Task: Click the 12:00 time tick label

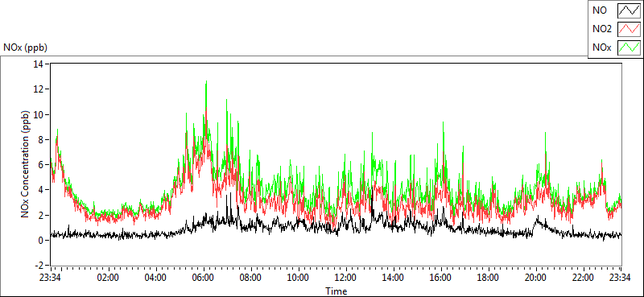Action: click(x=346, y=277)
